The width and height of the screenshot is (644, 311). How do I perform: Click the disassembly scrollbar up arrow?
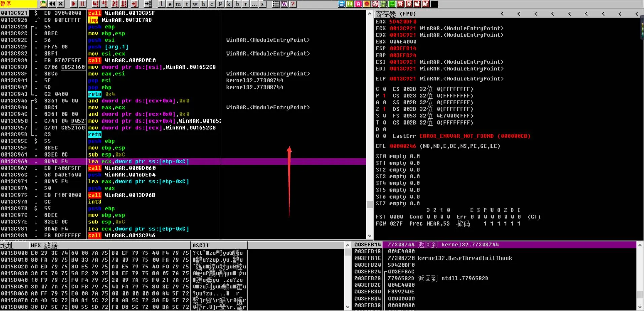pos(370,14)
